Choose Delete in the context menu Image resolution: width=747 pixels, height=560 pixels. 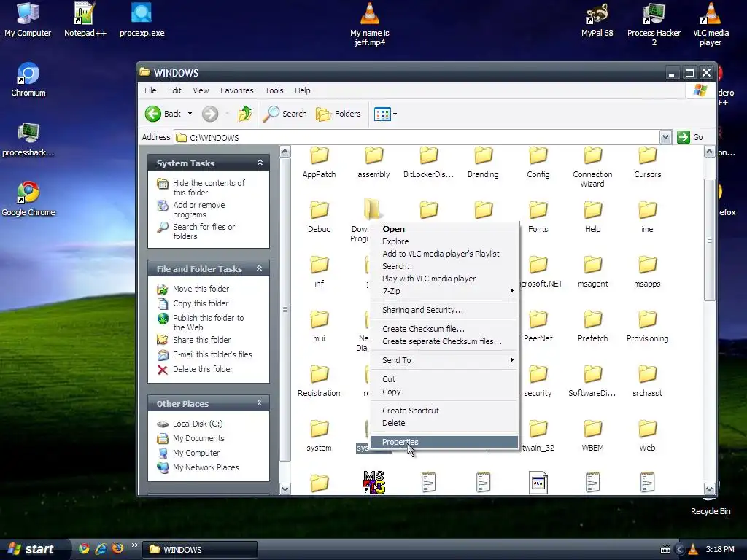pyautogui.click(x=444, y=423)
